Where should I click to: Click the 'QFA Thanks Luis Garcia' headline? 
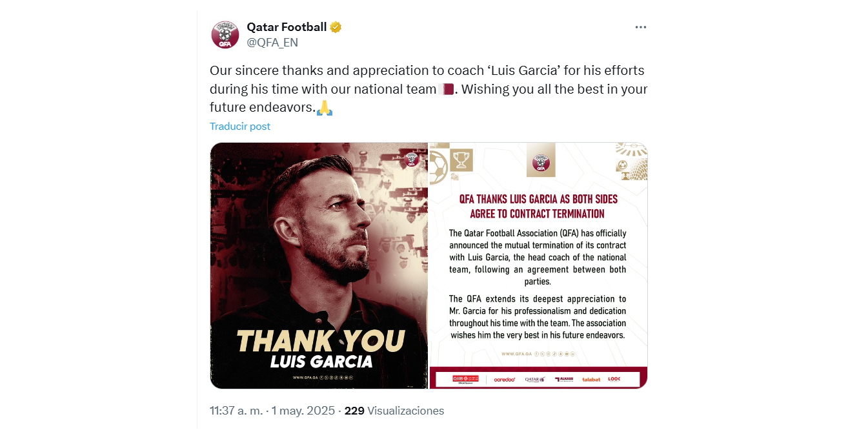click(538, 206)
